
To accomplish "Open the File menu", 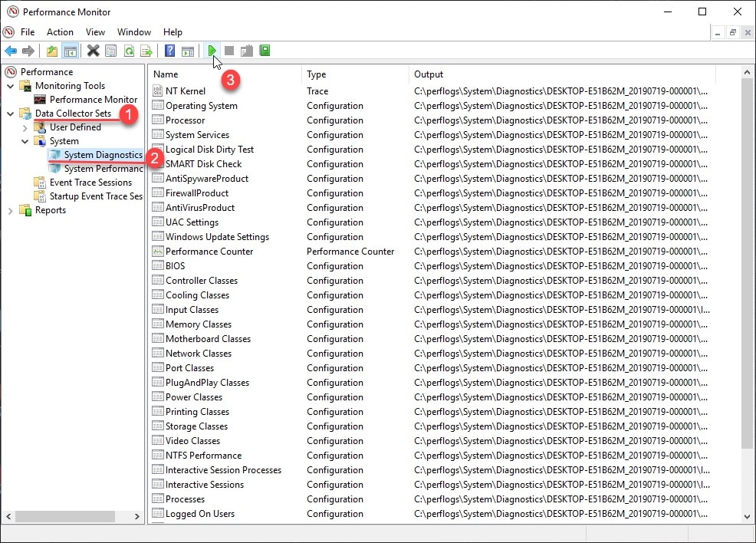I will 28,31.
